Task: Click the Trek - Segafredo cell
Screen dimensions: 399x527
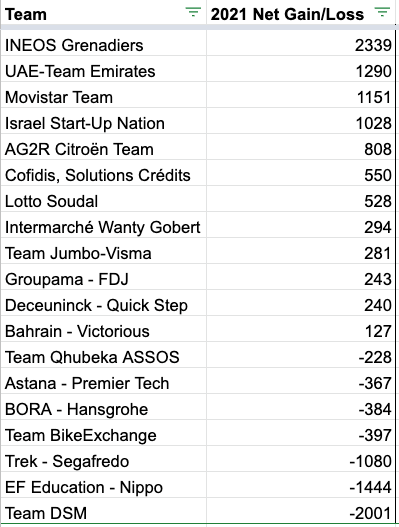Action: [103, 459]
